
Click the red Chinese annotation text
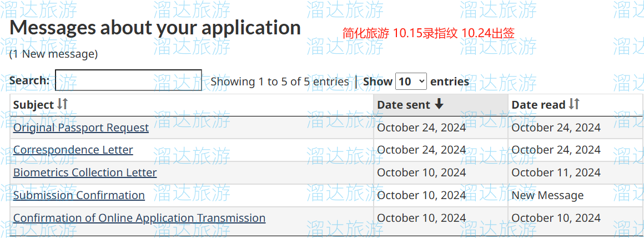pyautogui.click(x=429, y=33)
